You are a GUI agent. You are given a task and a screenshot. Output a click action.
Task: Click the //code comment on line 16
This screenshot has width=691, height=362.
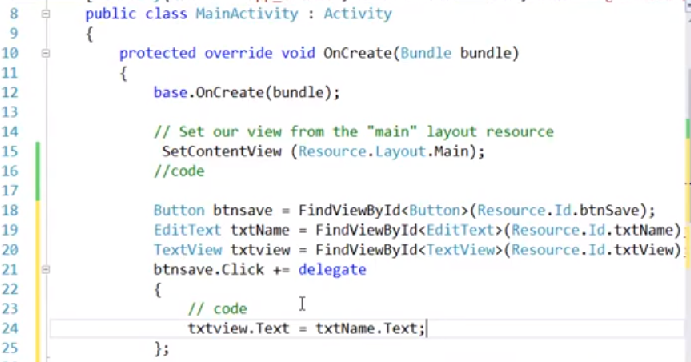coord(179,171)
